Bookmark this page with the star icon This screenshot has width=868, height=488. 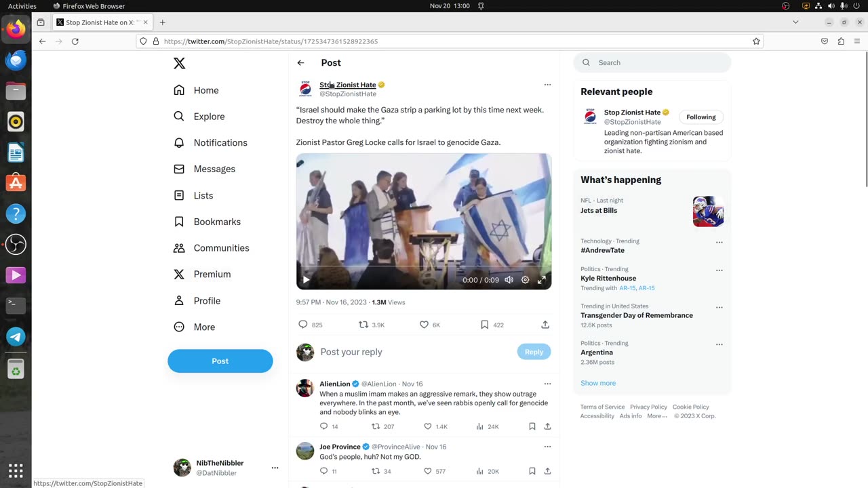click(x=756, y=41)
